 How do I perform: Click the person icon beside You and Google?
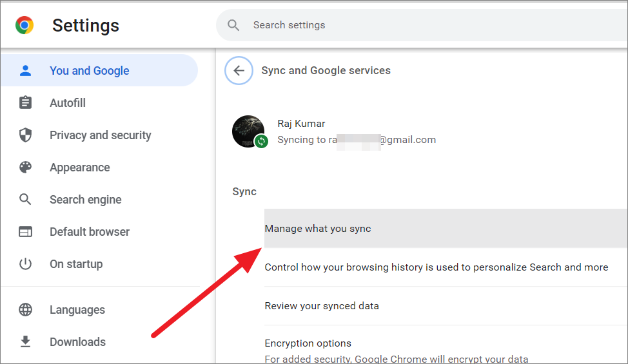click(x=25, y=70)
